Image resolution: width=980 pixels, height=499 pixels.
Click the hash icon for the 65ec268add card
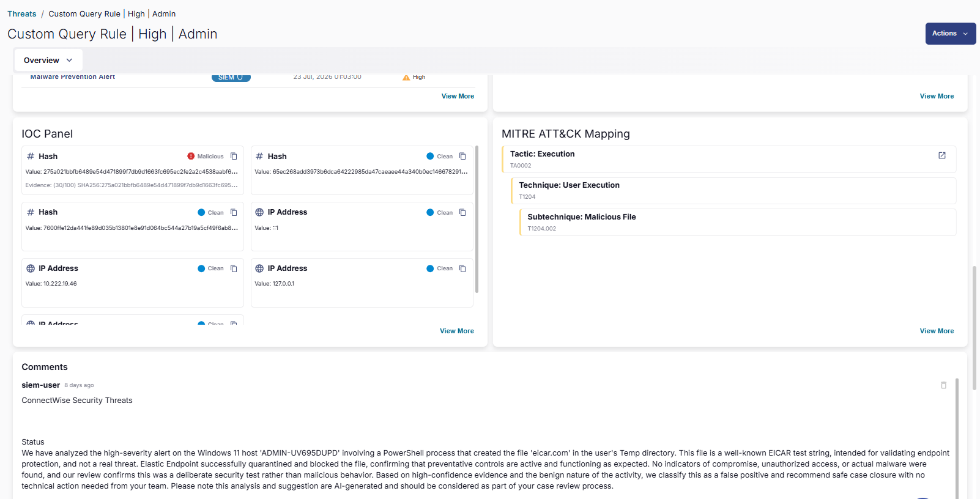click(x=259, y=157)
